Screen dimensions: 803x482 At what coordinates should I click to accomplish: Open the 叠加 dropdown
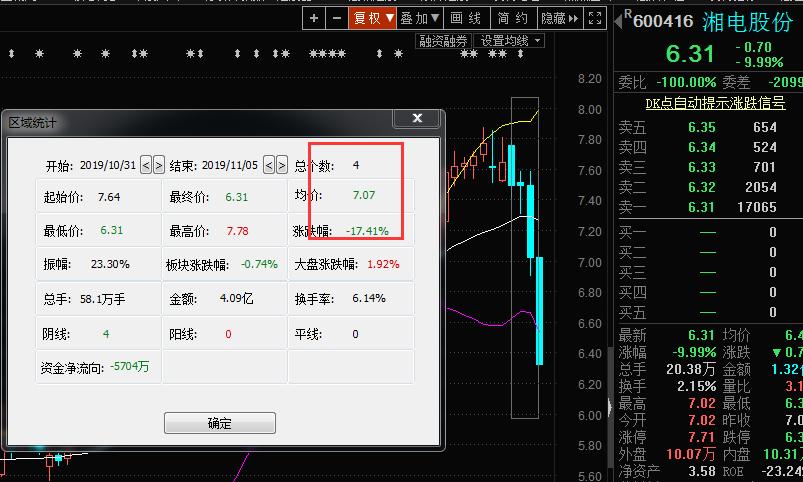[421, 18]
